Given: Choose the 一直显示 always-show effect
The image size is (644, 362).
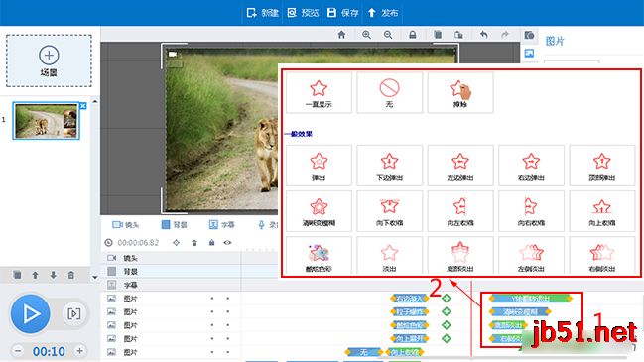Looking at the screenshot, I should pyautogui.click(x=319, y=93).
